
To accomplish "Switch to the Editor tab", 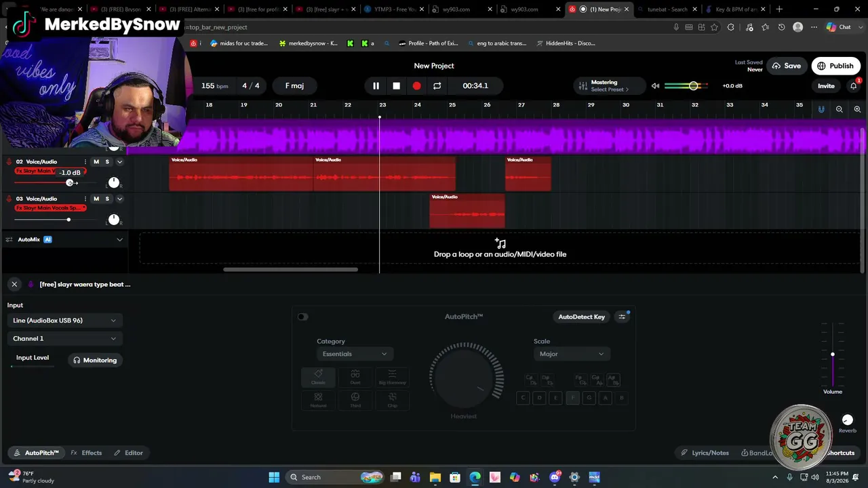I will tap(128, 453).
